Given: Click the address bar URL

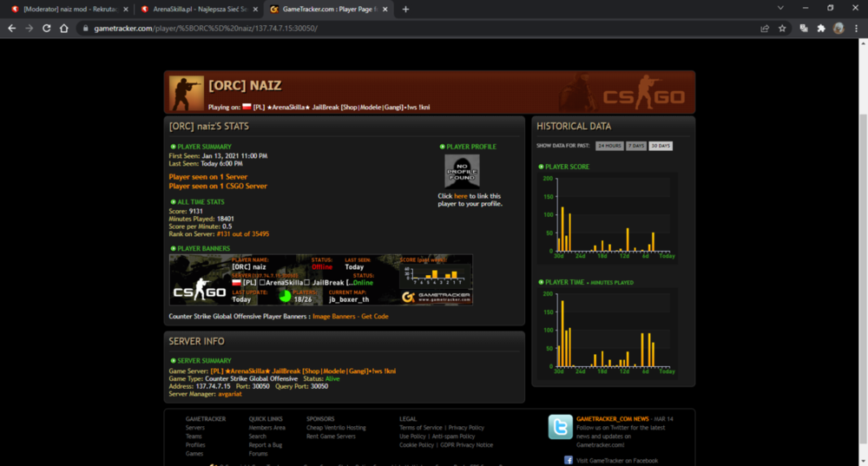Looking at the screenshot, I should coord(206,29).
